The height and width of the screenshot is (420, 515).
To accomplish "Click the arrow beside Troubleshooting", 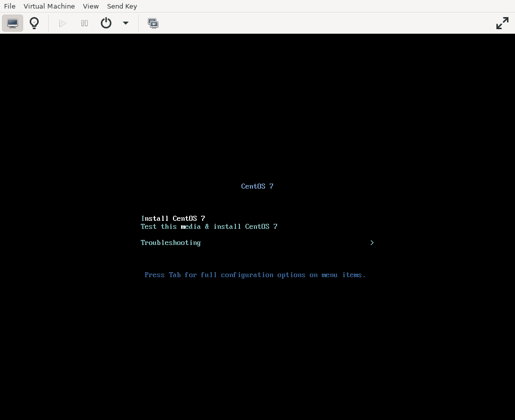I will pos(372,242).
